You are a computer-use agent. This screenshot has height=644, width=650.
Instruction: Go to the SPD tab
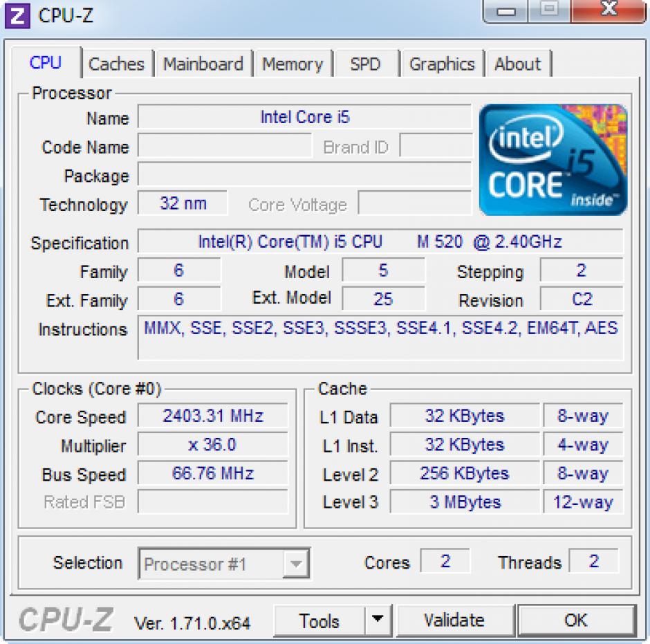tap(365, 64)
